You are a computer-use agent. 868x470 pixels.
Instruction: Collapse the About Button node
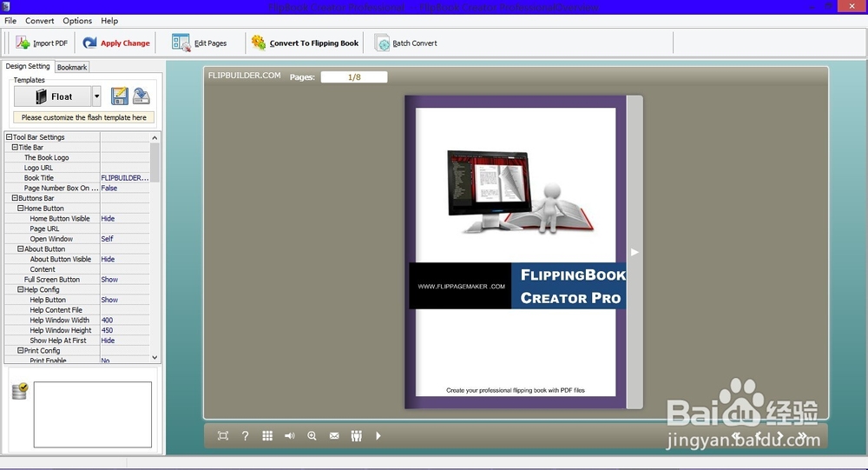tap(21, 248)
